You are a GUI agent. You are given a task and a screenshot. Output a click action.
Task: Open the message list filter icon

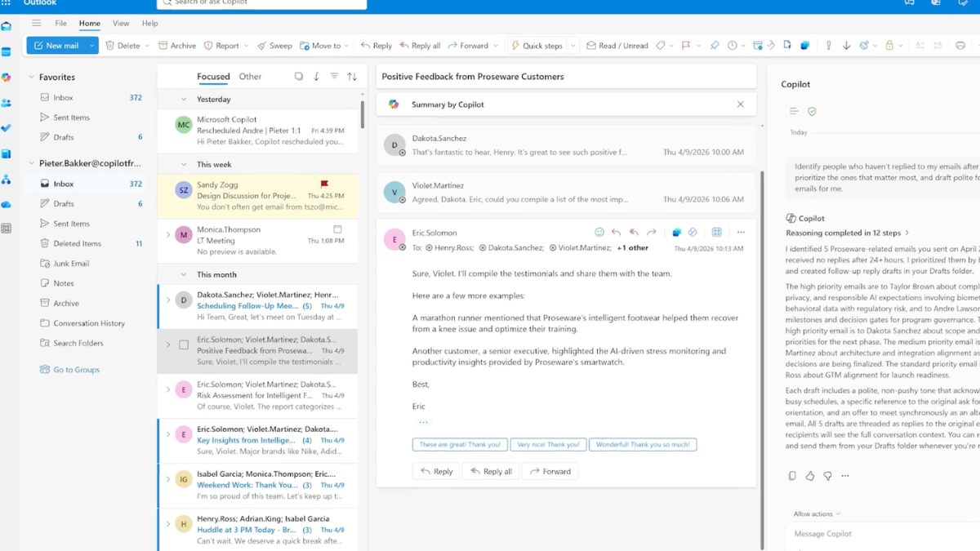pos(334,77)
